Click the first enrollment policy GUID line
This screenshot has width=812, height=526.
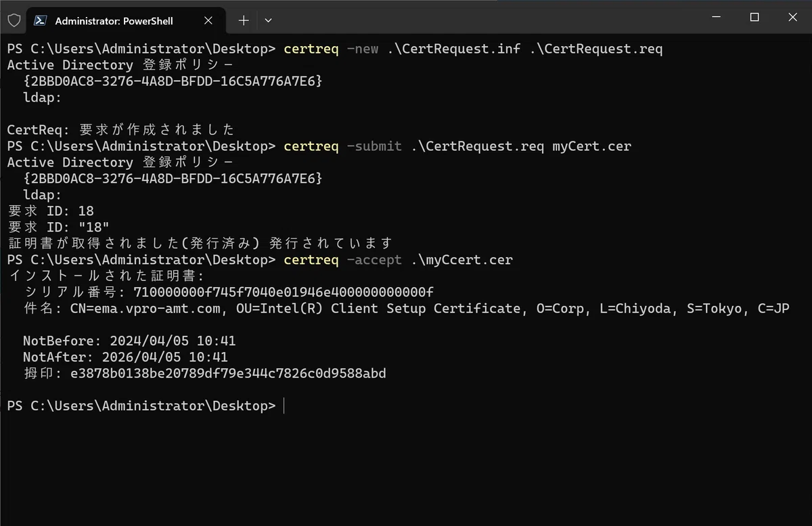click(173, 81)
